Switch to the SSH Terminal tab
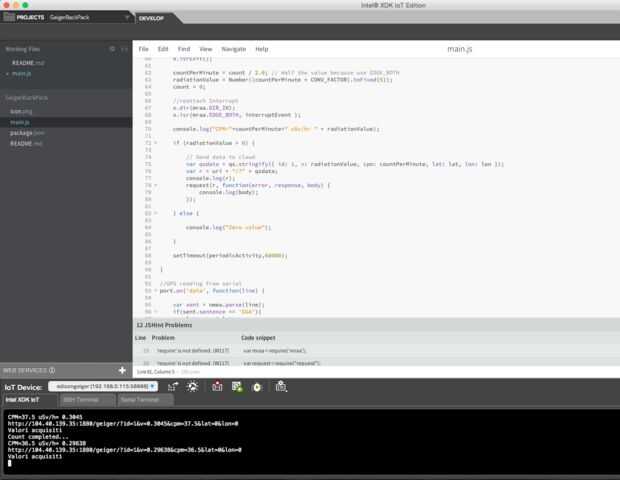 tap(81, 400)
